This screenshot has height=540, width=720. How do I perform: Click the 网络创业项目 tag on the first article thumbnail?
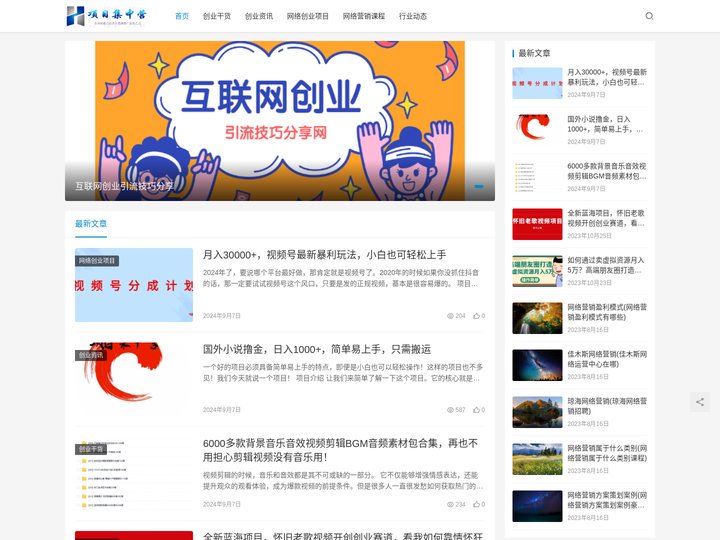point(97,261)
